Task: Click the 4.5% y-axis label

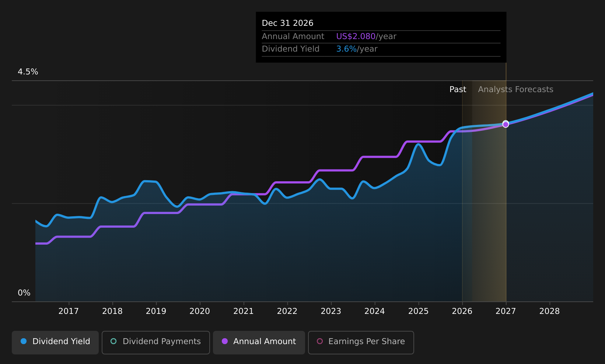Action: coord(28,72)
